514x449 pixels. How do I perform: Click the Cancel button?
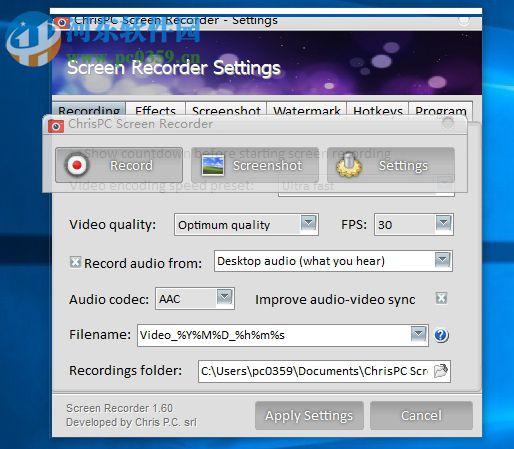(x=421, y=415)
